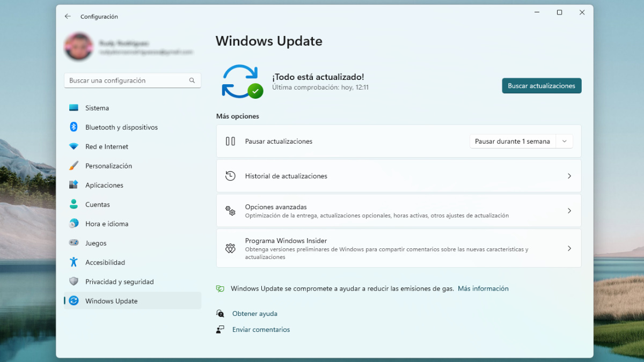Click the Privacidad y seguridad shield icon
644x362 pixels.
[x=74, y=282]
